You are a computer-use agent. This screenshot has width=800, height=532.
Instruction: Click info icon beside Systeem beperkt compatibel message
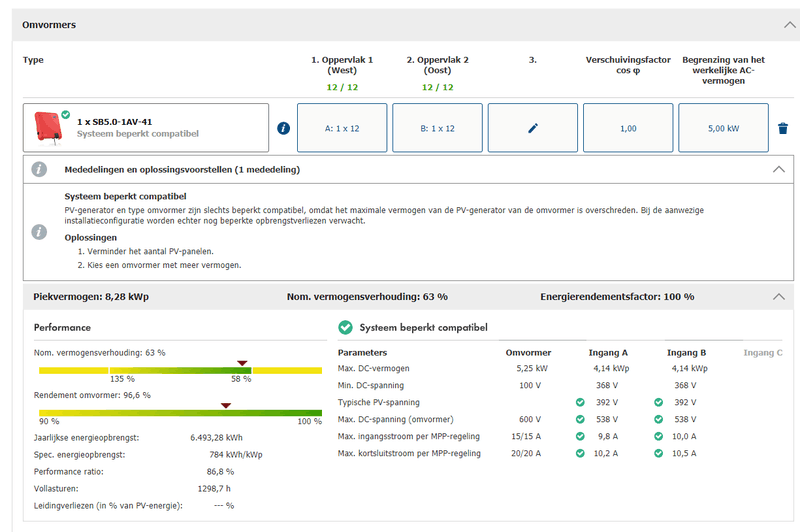click(x=40, y=232)
